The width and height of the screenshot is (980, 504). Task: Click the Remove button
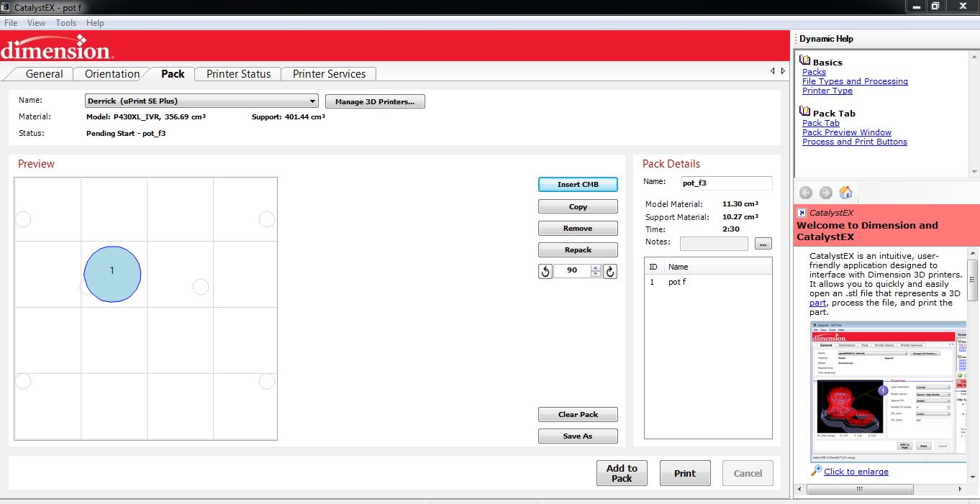[x=578, y=228]
